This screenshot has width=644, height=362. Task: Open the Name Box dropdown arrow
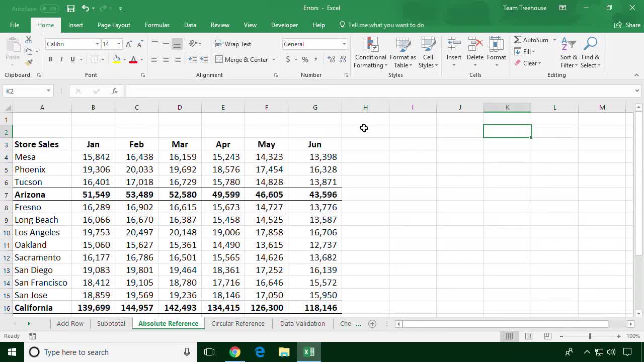coord(48,91)
